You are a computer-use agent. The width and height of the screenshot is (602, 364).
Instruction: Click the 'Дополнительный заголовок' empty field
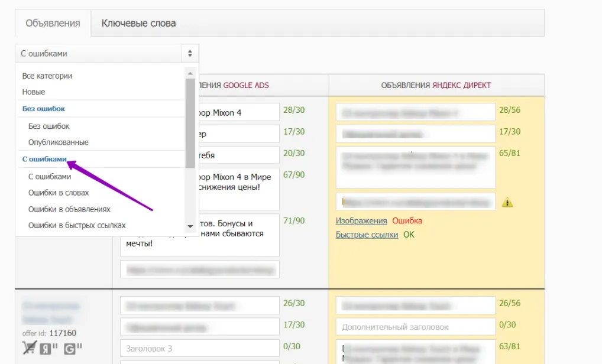pos(415,327)
